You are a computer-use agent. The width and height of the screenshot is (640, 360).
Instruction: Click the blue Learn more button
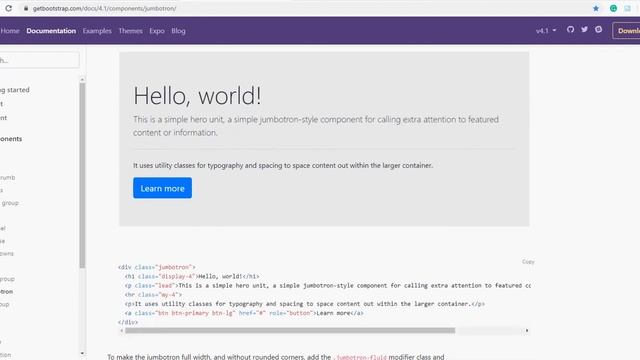click(x=162, y=188)
